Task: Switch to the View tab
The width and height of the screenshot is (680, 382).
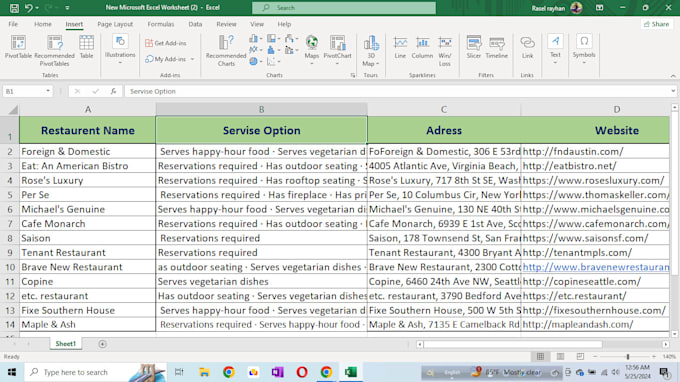Action: (257, 24)
